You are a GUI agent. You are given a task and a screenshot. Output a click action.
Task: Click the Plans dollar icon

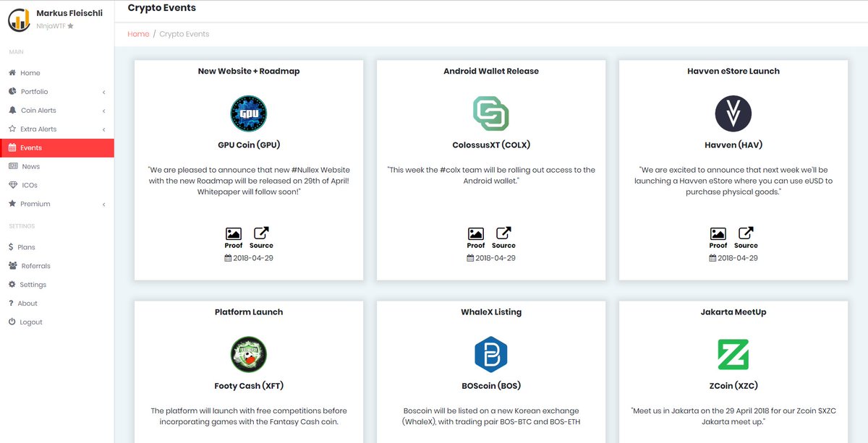click(x=11, y=247)
